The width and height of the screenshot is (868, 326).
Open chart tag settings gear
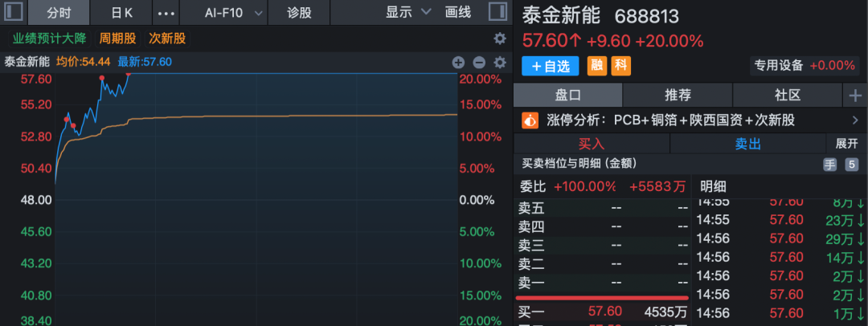(x=500, y=39)
